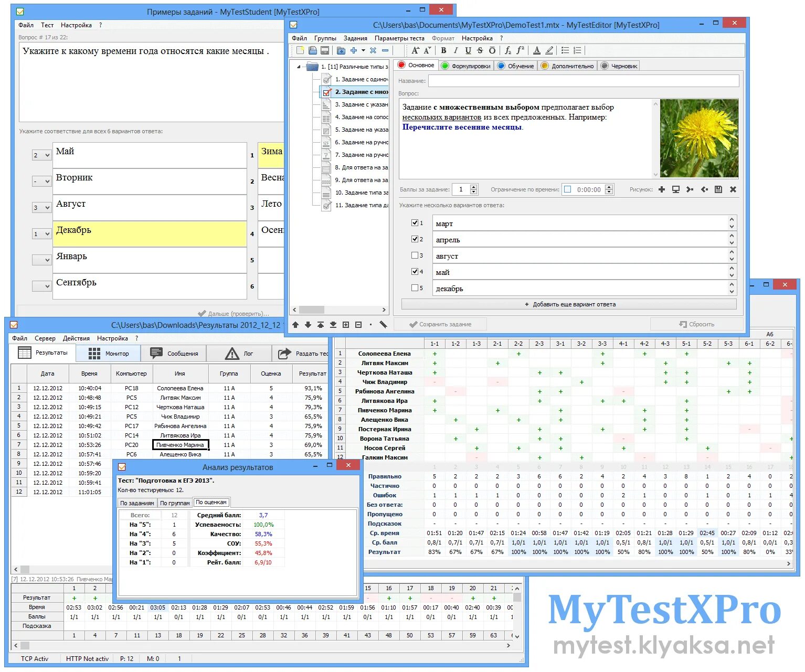This screenshot has width=805, height=672.
Task: Open the dropdown next to Декабрь
Action: coord(41,234)
